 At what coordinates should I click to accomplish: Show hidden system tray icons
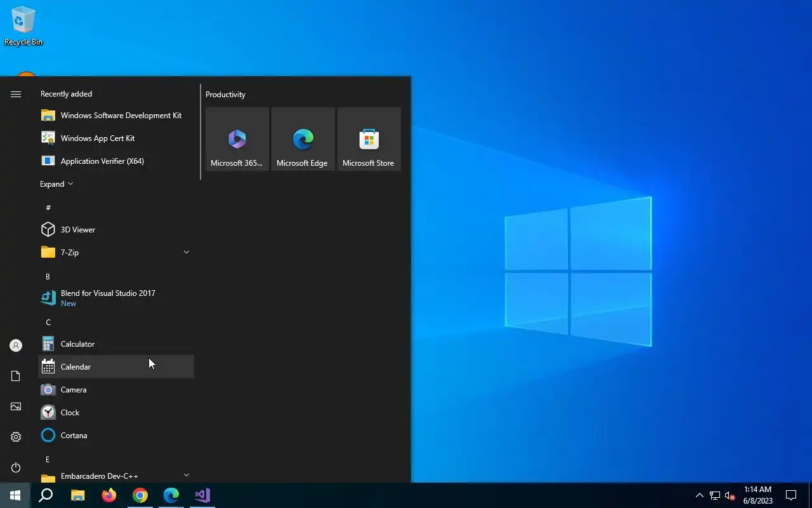(699, 495)
